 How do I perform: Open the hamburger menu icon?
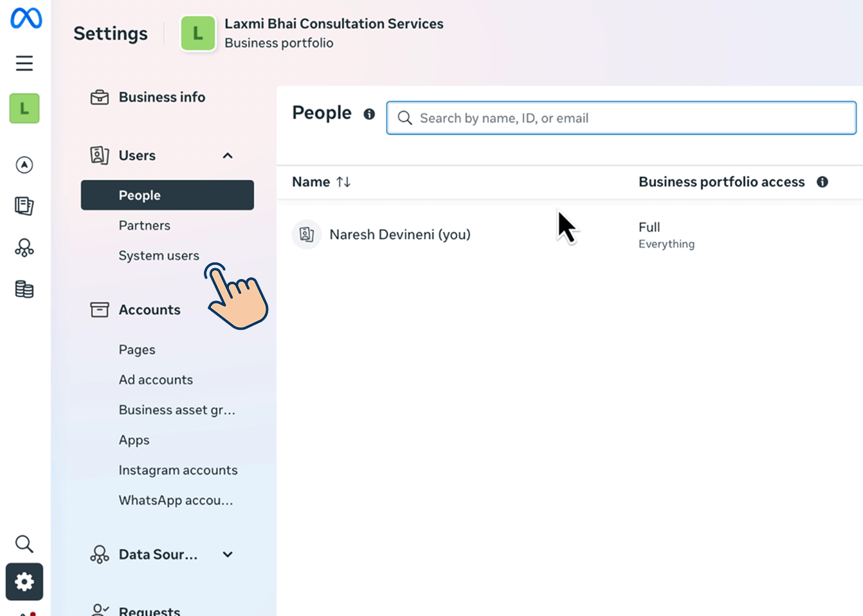24,63
